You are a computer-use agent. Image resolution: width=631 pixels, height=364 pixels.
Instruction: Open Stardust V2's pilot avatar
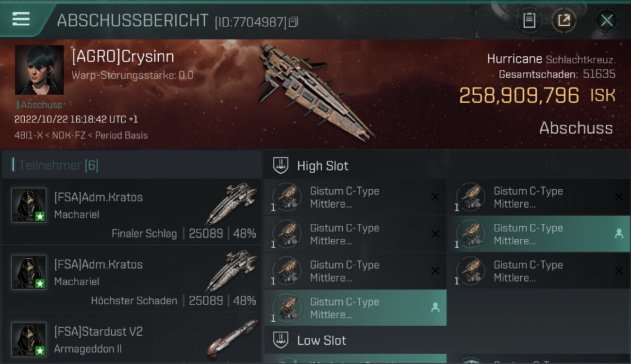pos(29,339)
